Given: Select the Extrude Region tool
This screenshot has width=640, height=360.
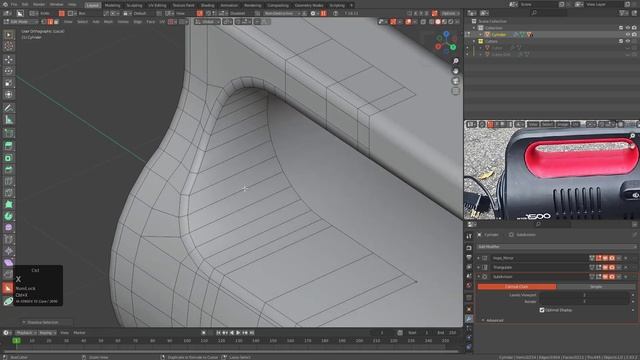Looking at the screenshot, I should point(9,146).
